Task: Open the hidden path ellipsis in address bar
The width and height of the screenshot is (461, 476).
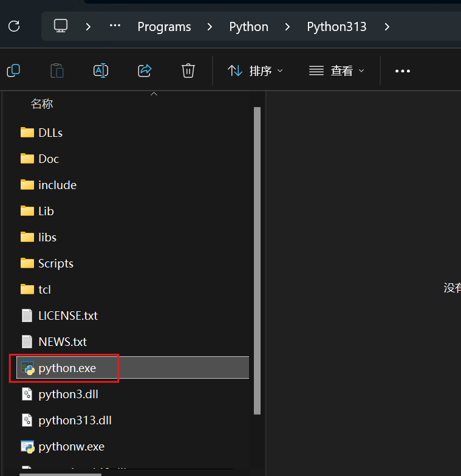Action: [x=115, y=26]
